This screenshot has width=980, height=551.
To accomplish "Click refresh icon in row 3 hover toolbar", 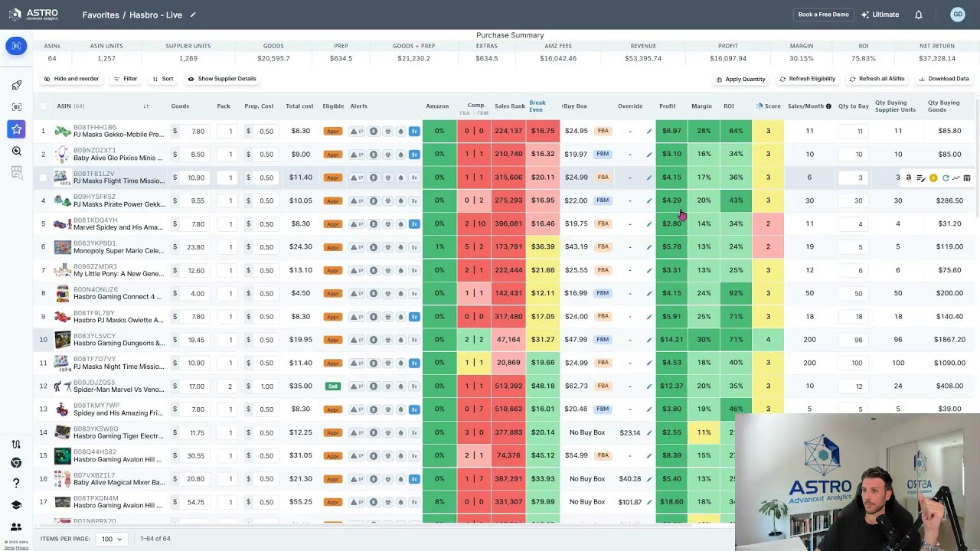I will [946, 178].
